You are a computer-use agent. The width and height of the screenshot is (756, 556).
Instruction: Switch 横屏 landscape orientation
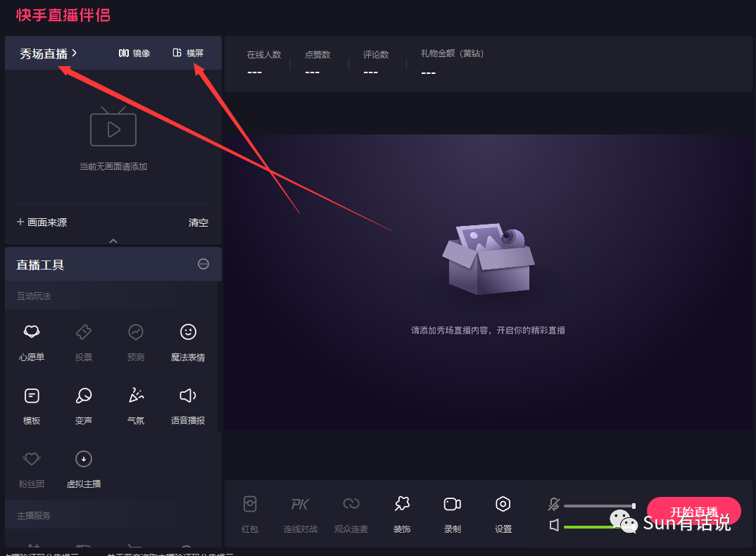pyautogui.click(x=189, y=53)
